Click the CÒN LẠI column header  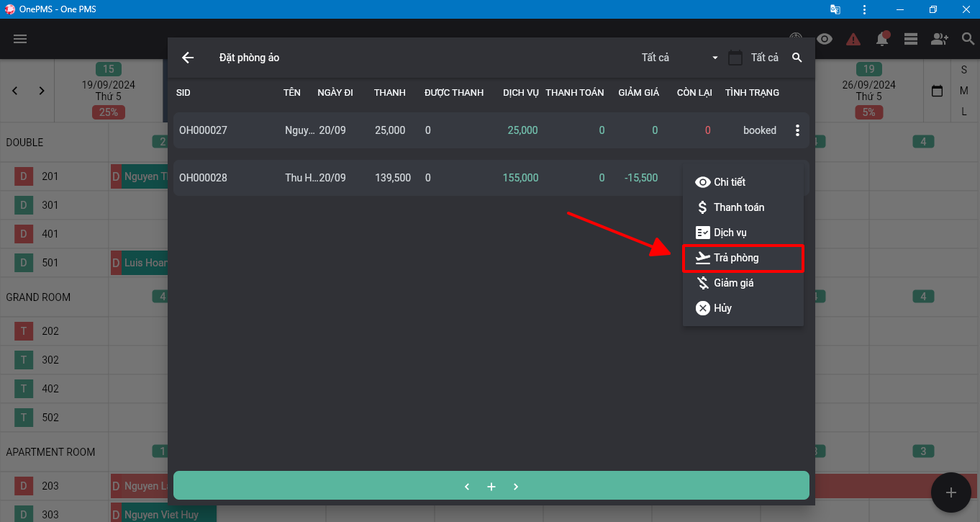(694, 93)
